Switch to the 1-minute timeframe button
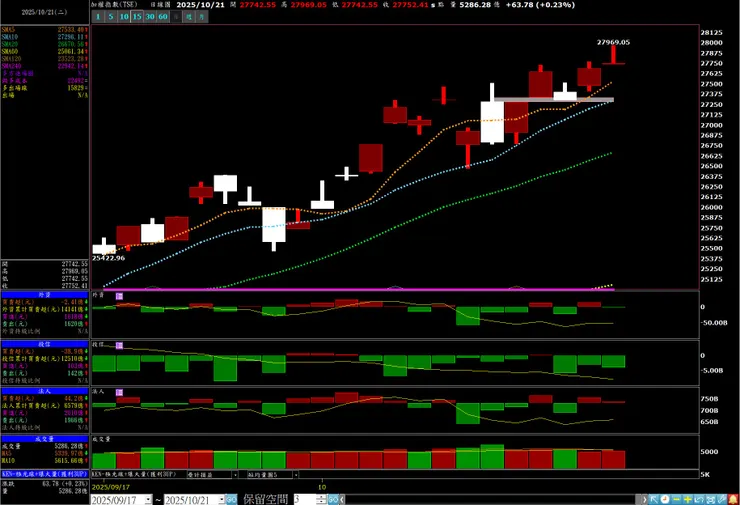 [x=98, y=17]
